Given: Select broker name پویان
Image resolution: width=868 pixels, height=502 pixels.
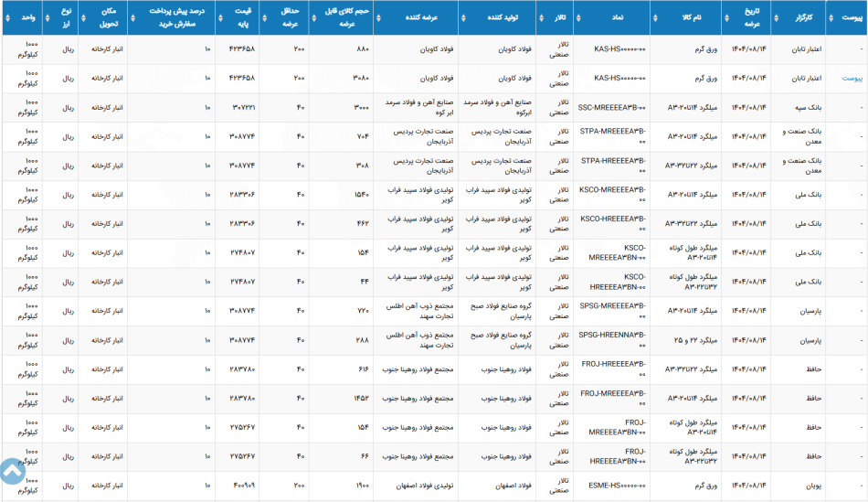Looking at the screenshot, I should 814,486.
